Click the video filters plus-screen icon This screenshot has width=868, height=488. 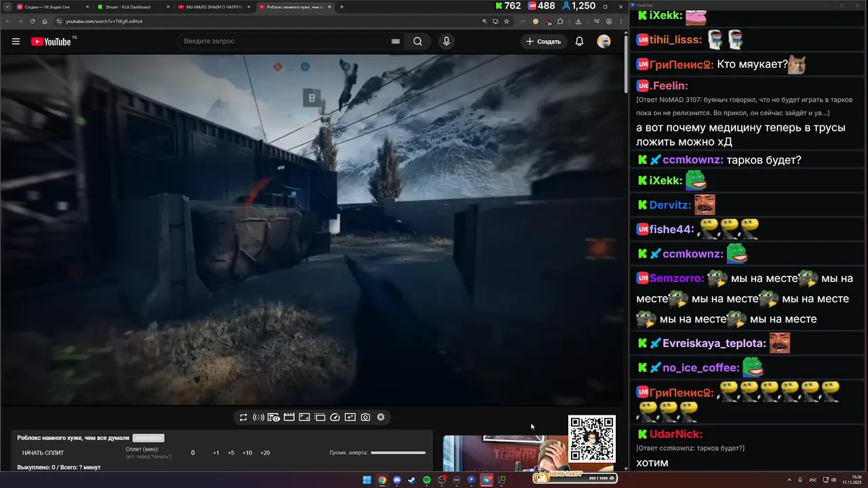(x=350, y=418)
